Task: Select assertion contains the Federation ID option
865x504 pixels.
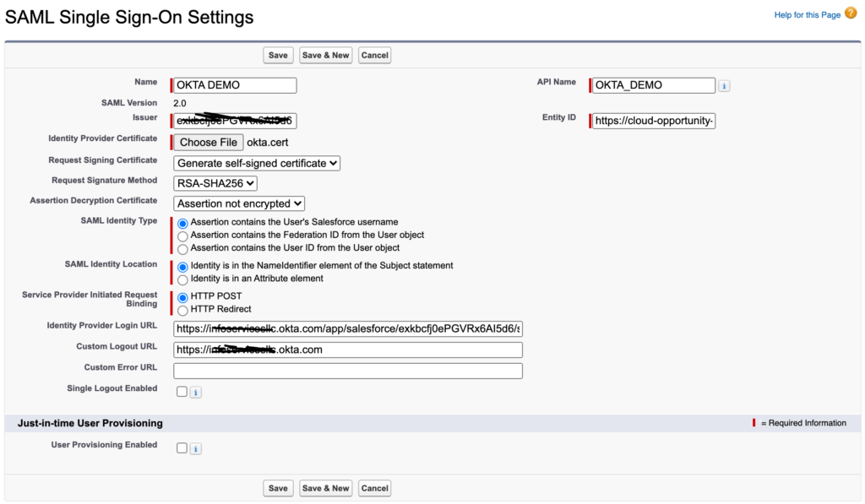Action: (182, 235)
